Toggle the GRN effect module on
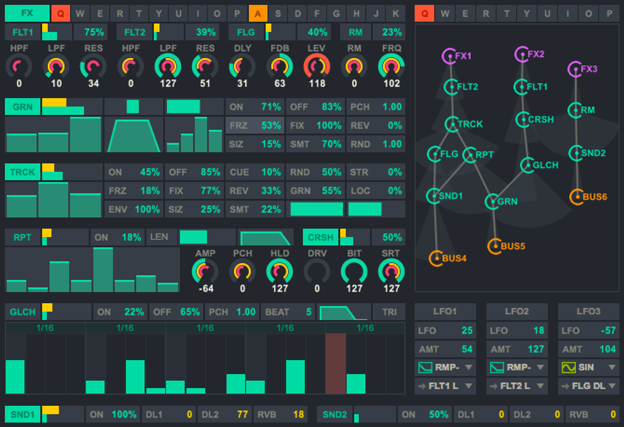Image resolution: width=624 pixels, height=427 pixels. 22,107
